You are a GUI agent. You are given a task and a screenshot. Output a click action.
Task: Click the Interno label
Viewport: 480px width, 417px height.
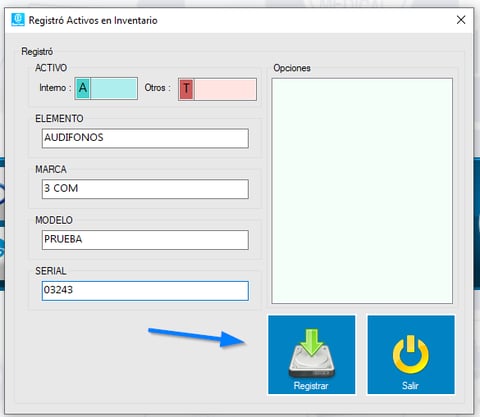pyautogui.click(x=55, y=88)
